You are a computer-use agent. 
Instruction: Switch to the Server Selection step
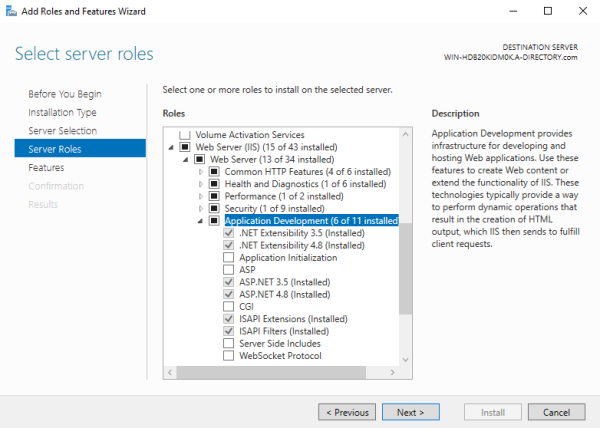(x=62, y=131)
